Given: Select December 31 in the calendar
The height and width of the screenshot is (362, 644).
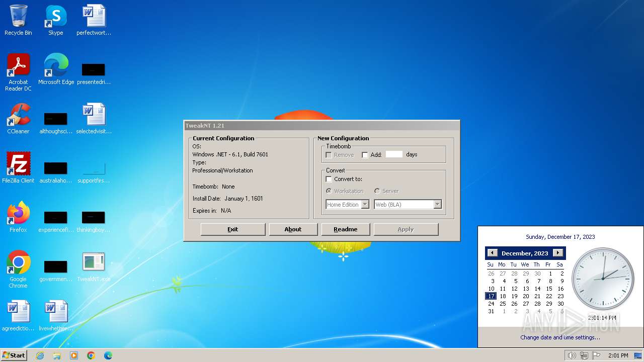Looking at the screenshot, I should coord(491,311).
